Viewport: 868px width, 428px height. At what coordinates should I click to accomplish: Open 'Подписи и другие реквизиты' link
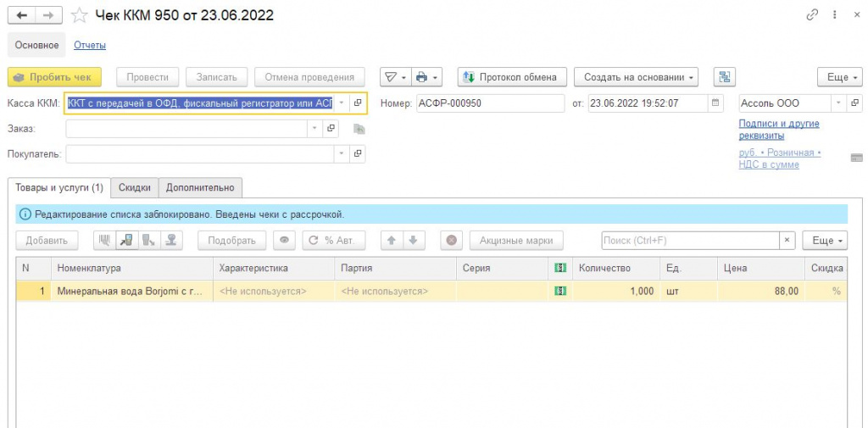pos(779,130)
